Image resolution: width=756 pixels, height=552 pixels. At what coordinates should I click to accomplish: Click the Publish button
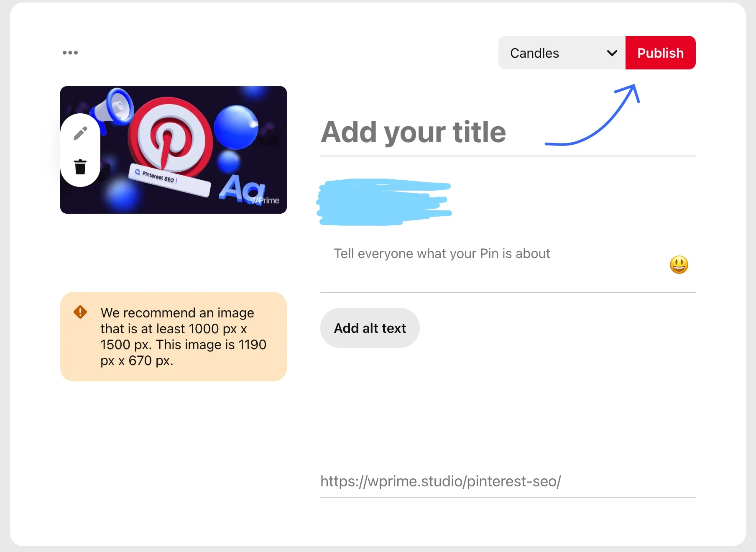pos(660,53)
